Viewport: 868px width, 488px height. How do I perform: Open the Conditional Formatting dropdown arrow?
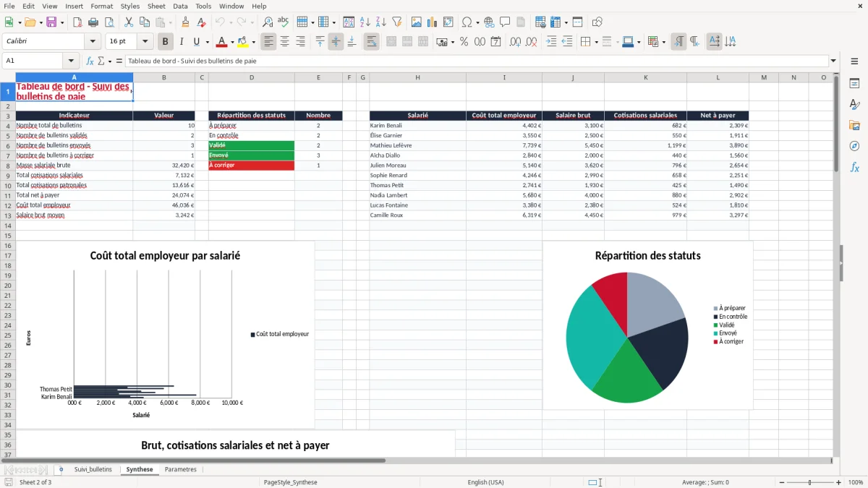pos(664,42)
